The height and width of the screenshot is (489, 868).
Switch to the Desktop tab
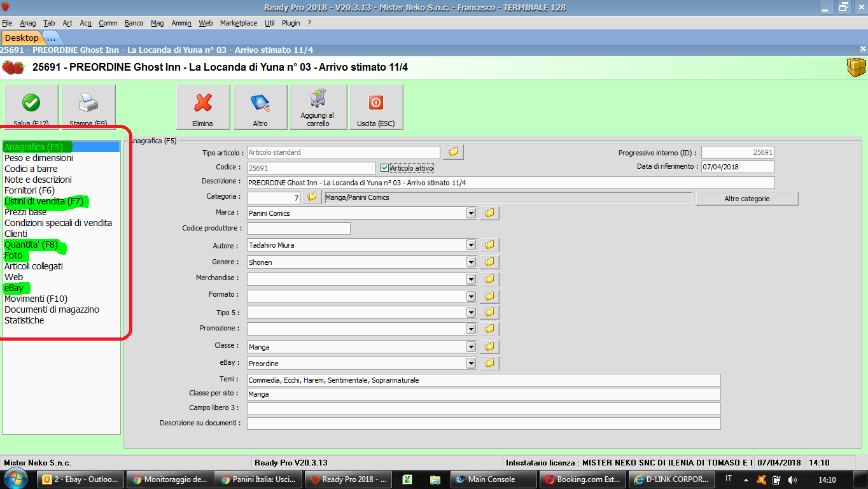coord(22,38)
